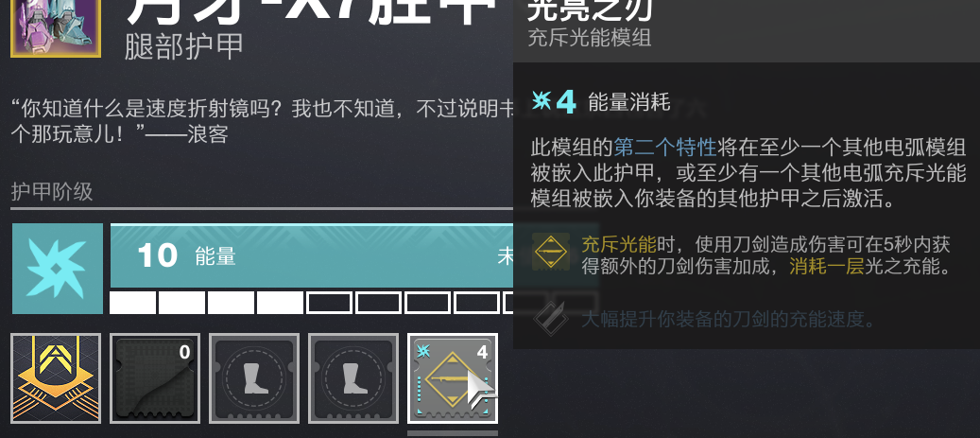Click the fourth filled energy pip

[x=280, y=302]
